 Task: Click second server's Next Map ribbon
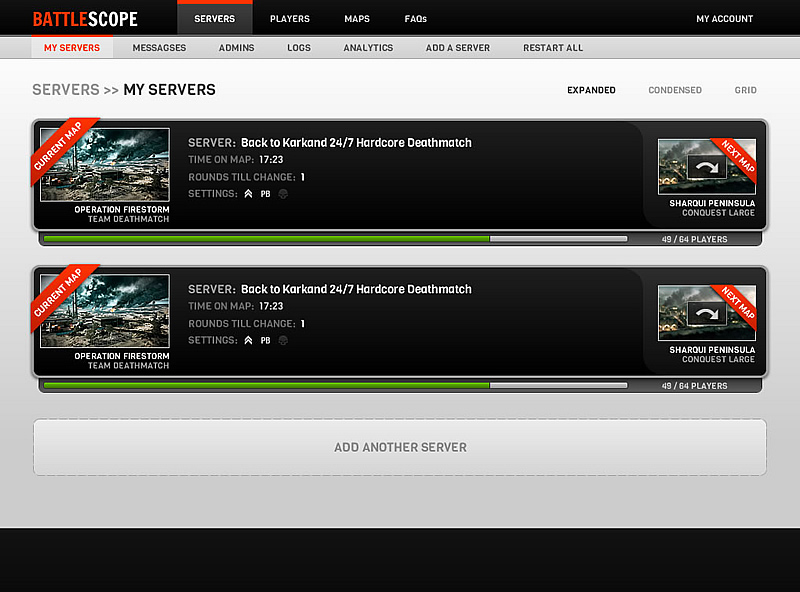coord(737,303)
